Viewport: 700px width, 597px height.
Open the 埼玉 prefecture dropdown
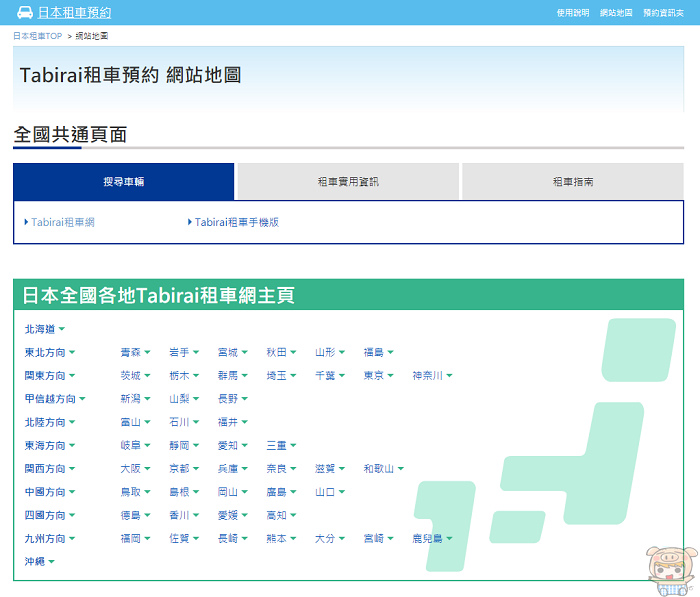coord(281,376)
